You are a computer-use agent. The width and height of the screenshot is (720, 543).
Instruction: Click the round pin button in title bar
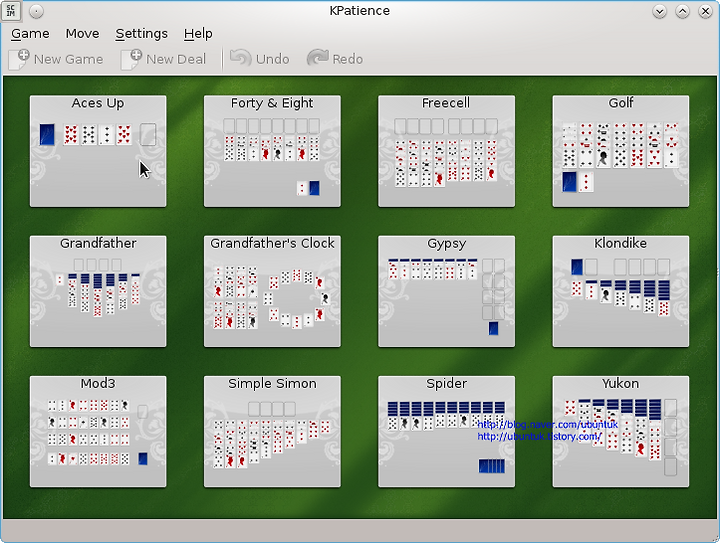[36, 11]
